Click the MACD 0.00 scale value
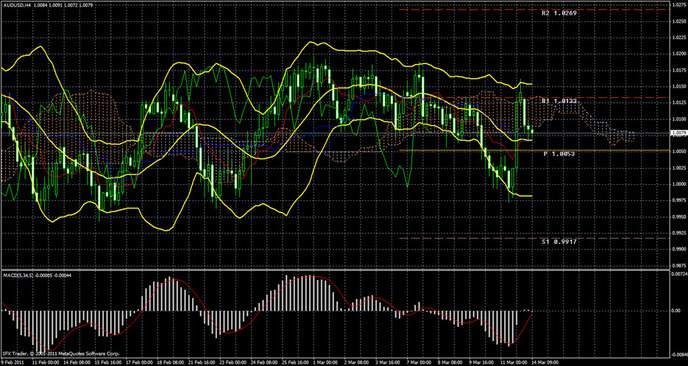This screenshot has width=688, height=366. tap(676, 310)
